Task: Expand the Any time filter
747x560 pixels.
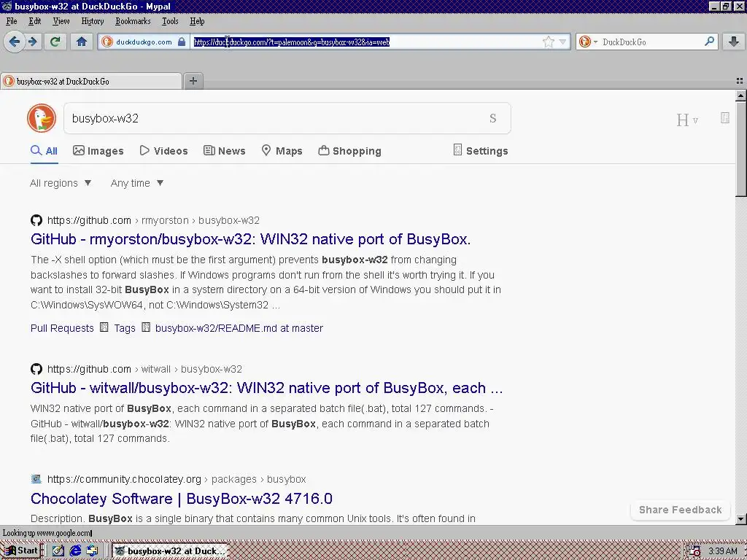Action: point(137,183)
